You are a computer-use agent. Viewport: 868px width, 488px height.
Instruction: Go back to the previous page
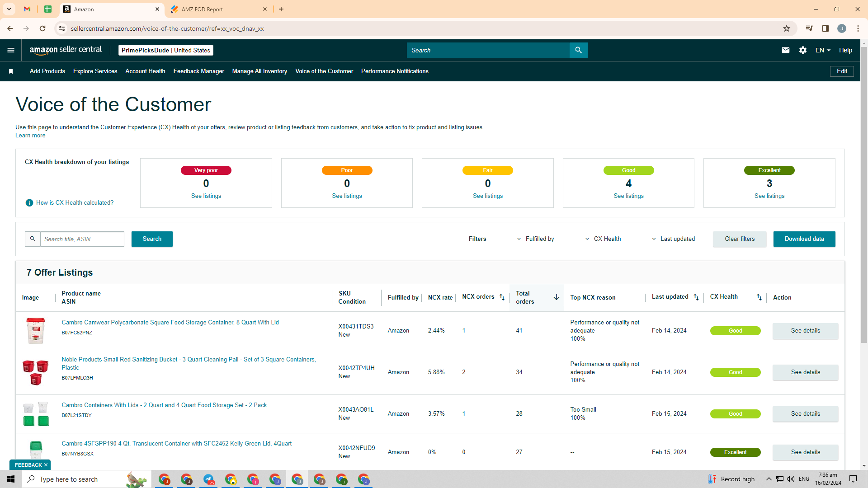point(10,28)
